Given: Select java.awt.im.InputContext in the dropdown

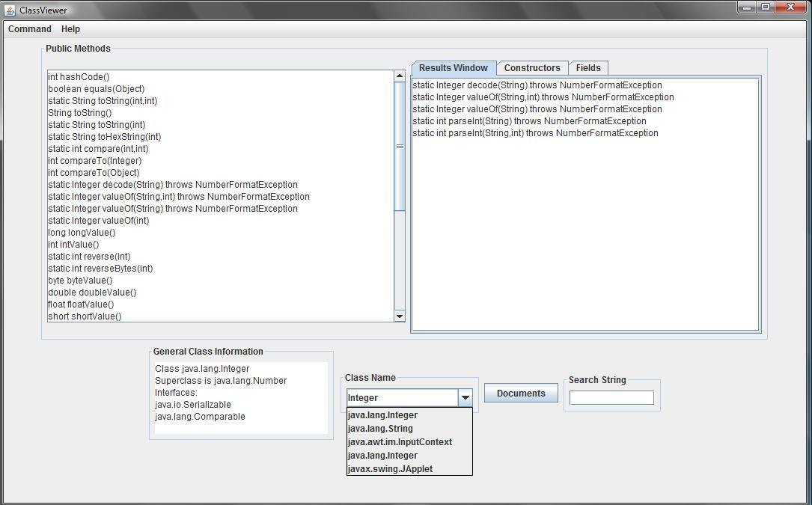Looking at the screenshot, I should (400, 441).
